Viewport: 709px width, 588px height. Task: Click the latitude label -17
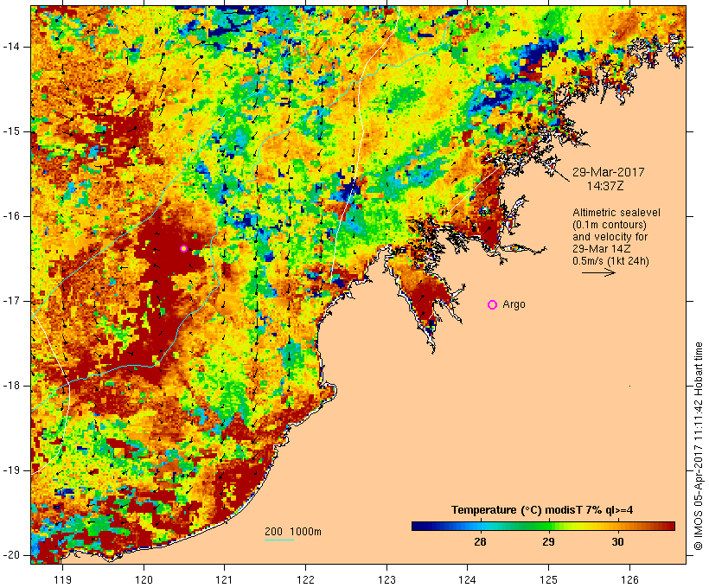pyautogui.click(x=10, y=301)
